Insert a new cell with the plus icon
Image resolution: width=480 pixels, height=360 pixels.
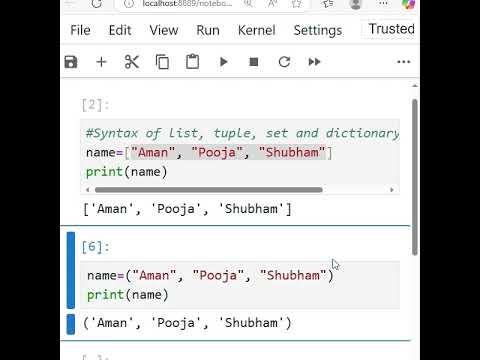(x=101, y=62)
